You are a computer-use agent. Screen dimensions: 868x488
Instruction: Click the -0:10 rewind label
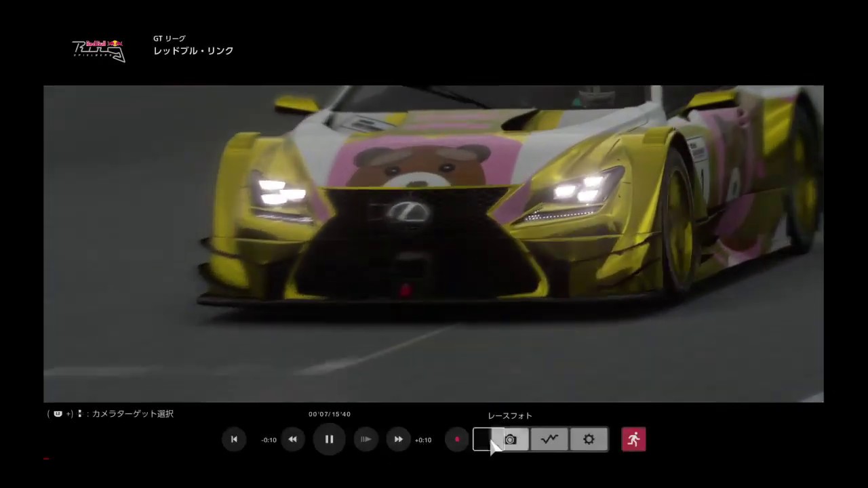point(269,440)
